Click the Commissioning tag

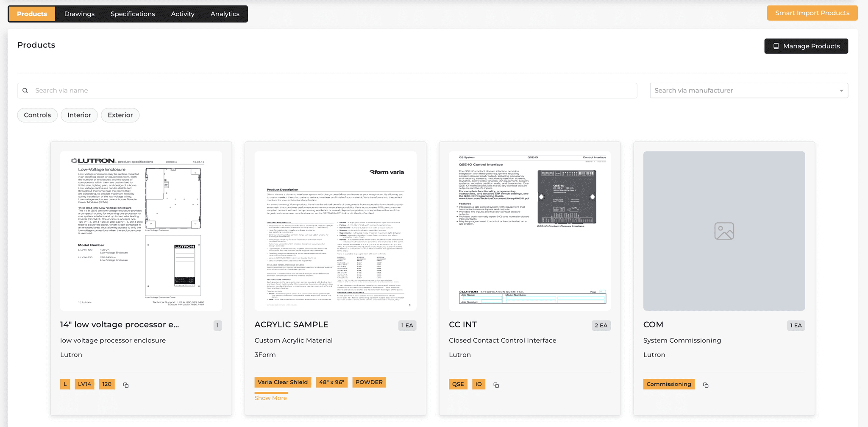pyautogui.click(x=669, y=384)
